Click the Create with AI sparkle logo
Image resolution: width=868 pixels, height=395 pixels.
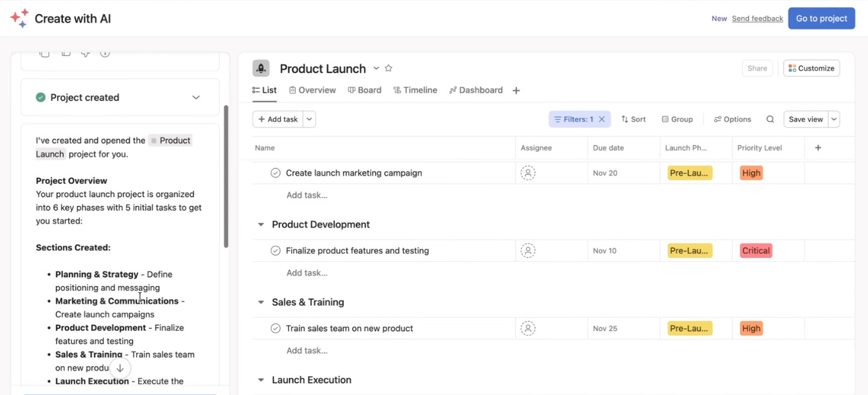[x=19, y=18]
